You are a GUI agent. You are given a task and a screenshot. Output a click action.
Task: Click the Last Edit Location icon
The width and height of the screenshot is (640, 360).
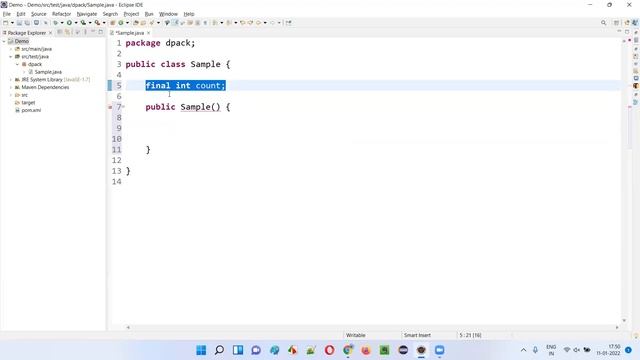242,23
